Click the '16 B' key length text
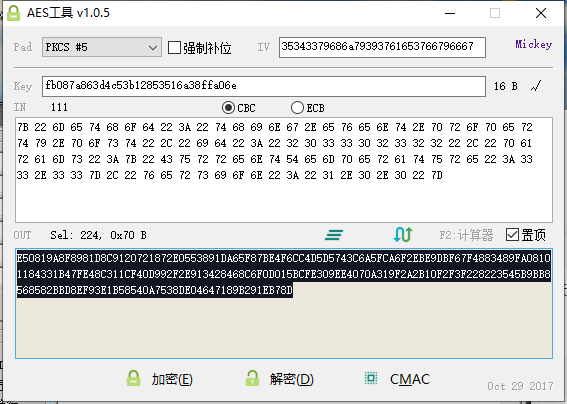 506,86
